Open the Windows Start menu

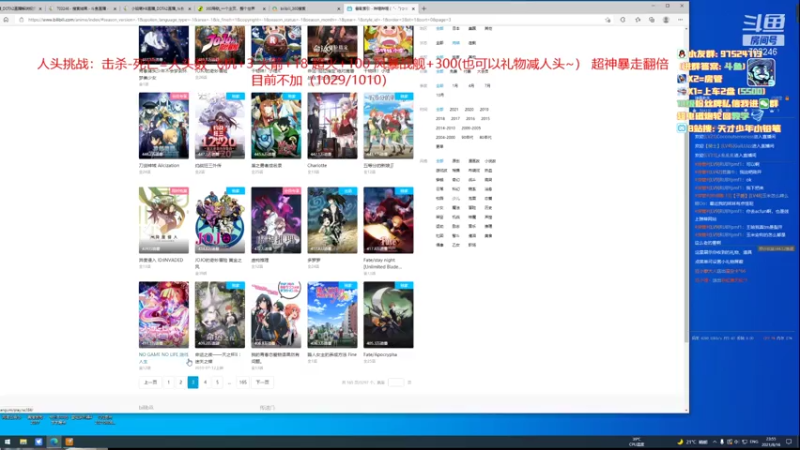7,442
